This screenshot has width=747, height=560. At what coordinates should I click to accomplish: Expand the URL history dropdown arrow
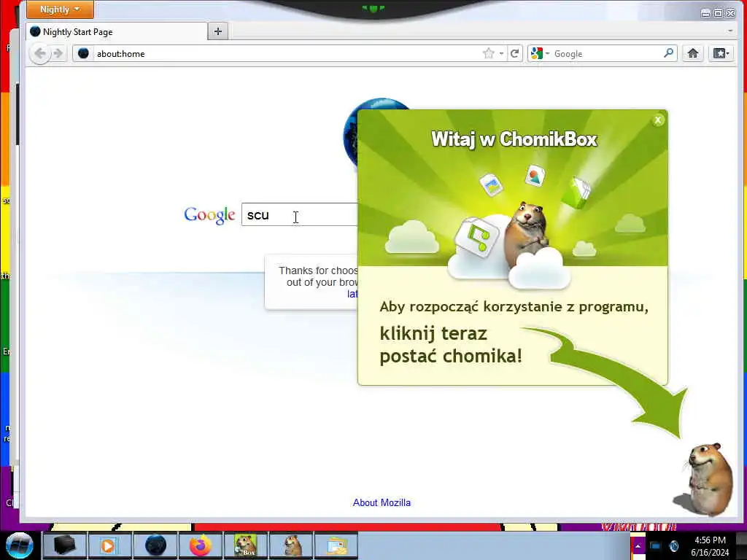[501, 54]
